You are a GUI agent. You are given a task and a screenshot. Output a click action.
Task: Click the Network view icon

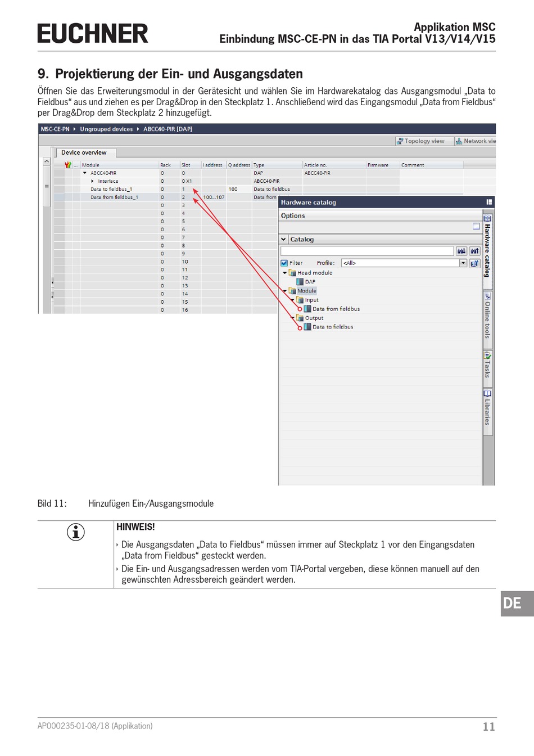[459, 141]
